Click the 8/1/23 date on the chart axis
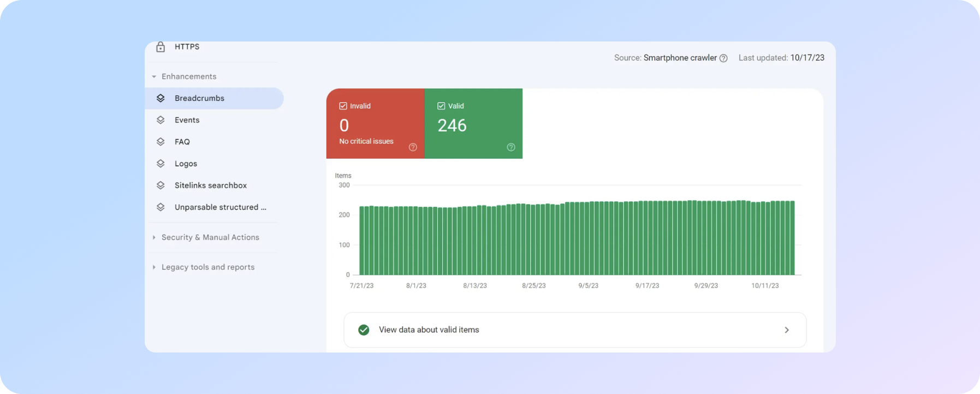Screen dimensions: 980x394 416,286
